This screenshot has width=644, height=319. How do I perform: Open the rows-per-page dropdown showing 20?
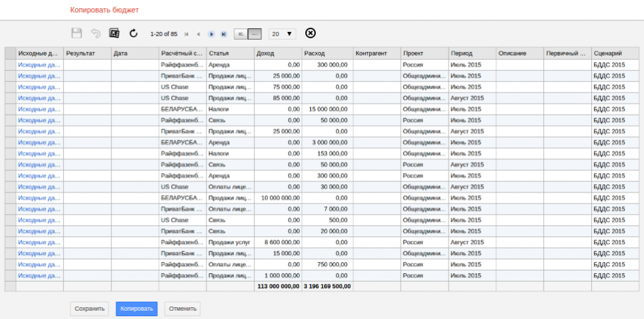[282, 33]
